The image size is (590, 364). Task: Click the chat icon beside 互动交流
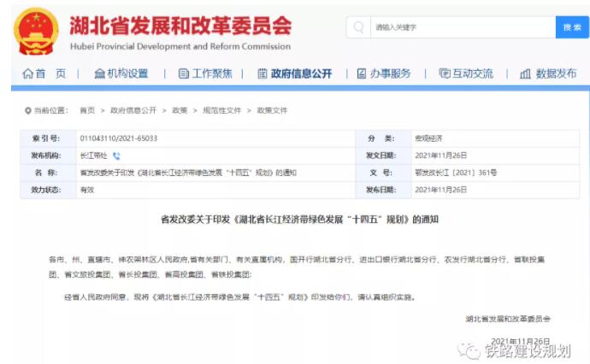444,74
